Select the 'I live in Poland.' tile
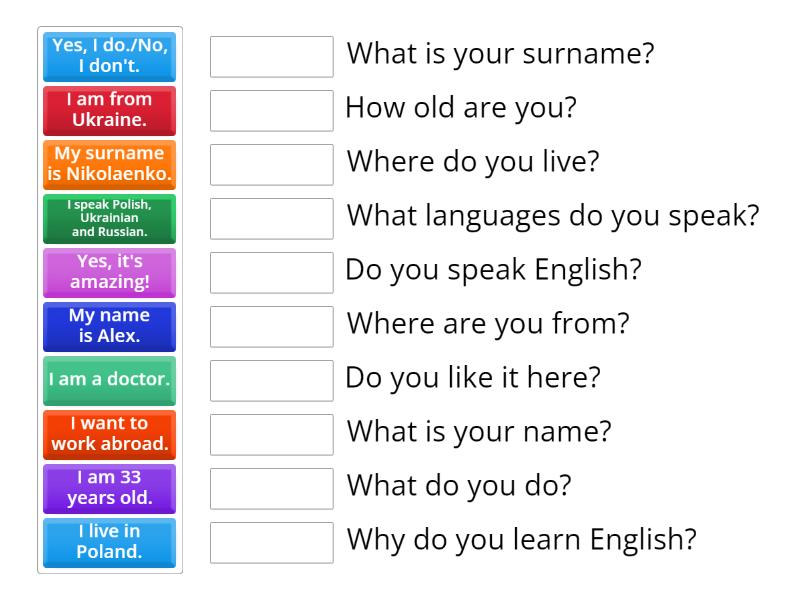The height and width of the screenshot is (600, 800). click(x=110, y=543)
